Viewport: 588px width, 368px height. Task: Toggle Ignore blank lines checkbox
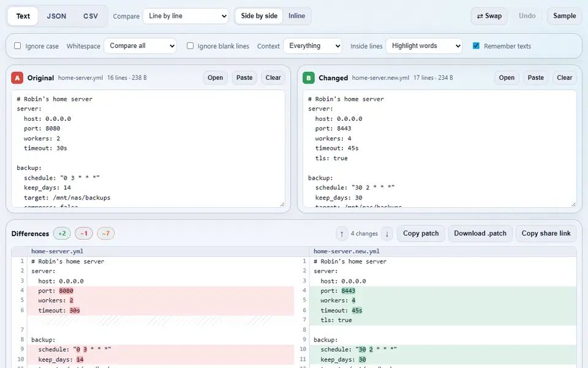point(190,46)
